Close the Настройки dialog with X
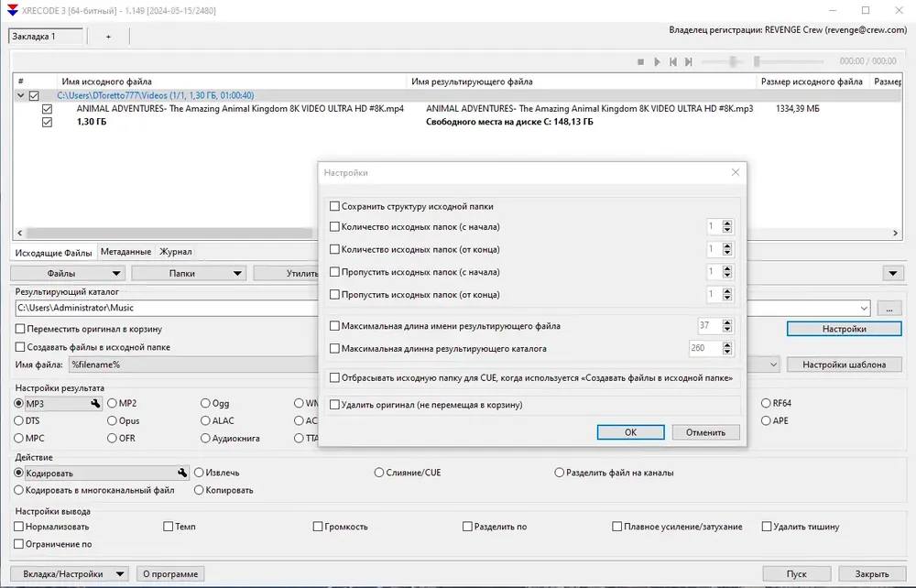 click(736, 172)
